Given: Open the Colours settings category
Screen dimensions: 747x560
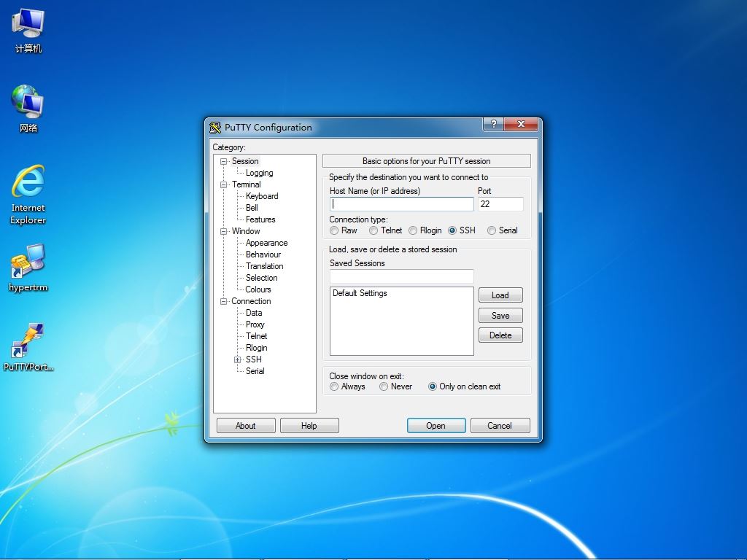Looking at the screenshot, I should click(258, 289).
